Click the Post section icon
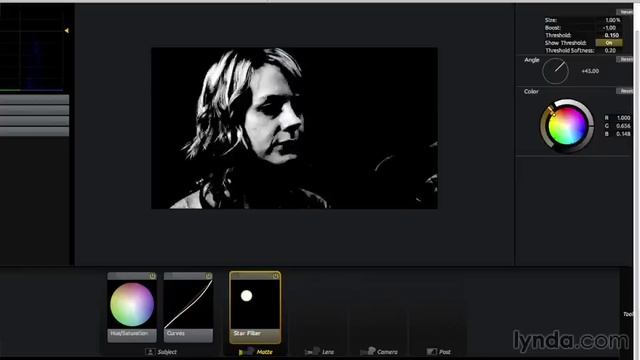 tap(431, 351)
